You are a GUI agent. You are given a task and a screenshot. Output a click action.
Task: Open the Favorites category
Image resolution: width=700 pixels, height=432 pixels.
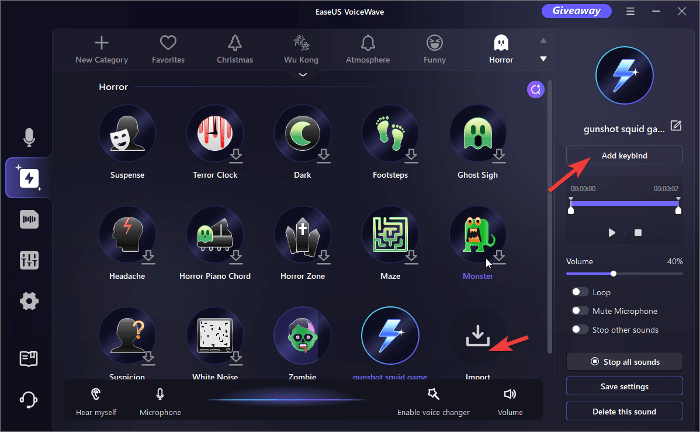(168, 49)
